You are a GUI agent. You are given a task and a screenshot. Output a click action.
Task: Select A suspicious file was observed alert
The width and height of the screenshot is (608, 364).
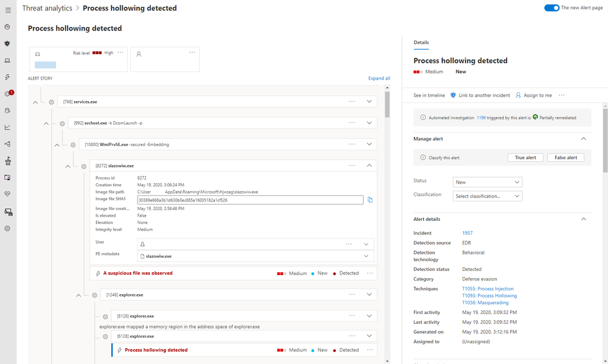(x=234, y=273)
